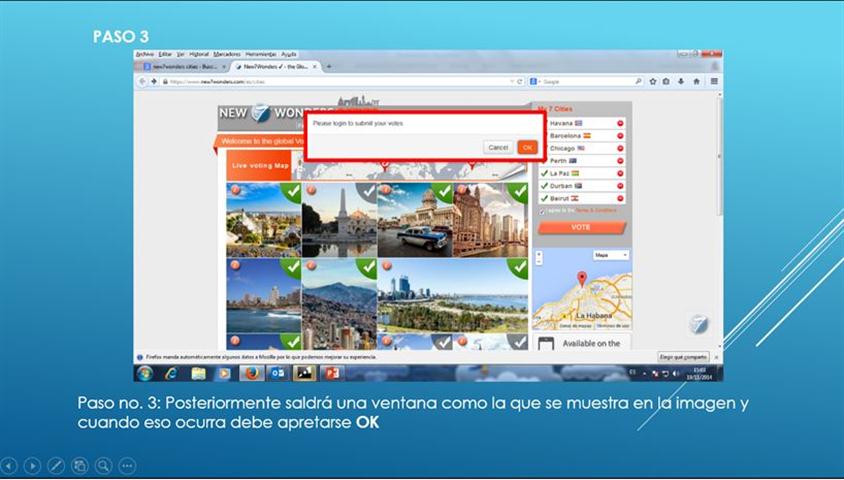
Task: Toggle checkmark on Chicago skyscrapers photo
Action: [519, 190]
